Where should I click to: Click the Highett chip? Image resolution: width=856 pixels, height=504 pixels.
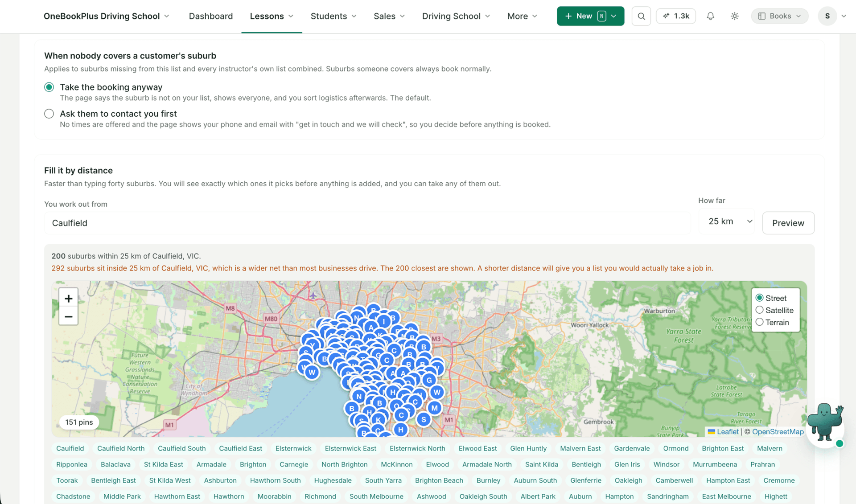(x=775, y=496)
